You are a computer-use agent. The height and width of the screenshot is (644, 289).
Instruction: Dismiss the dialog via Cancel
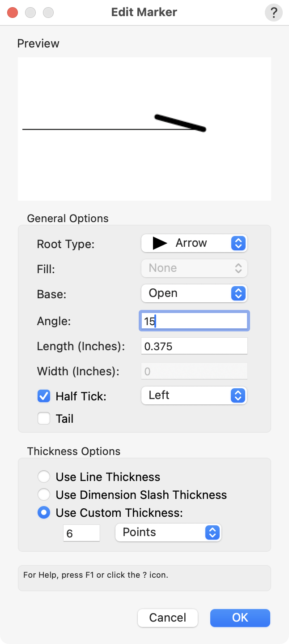click(x=167, y=618)
